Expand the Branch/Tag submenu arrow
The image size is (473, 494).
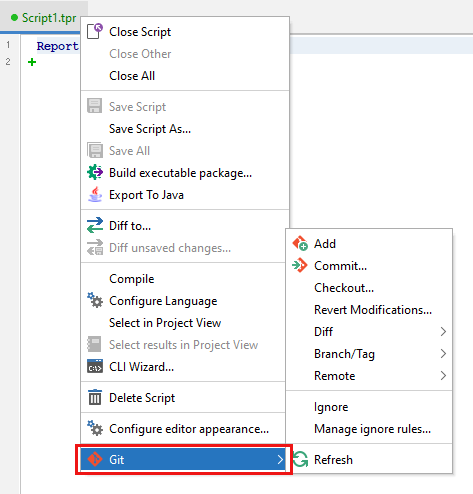pyautogui.click(x=443, y=354)
